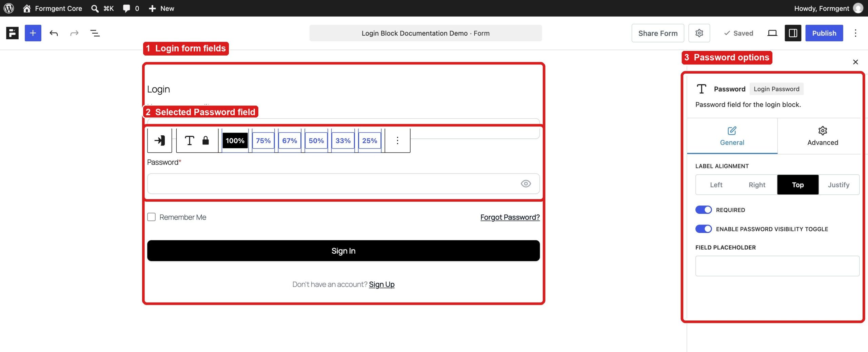868x352 pixels.
Task: Redo the last change
Action: [x=74, y=33]
